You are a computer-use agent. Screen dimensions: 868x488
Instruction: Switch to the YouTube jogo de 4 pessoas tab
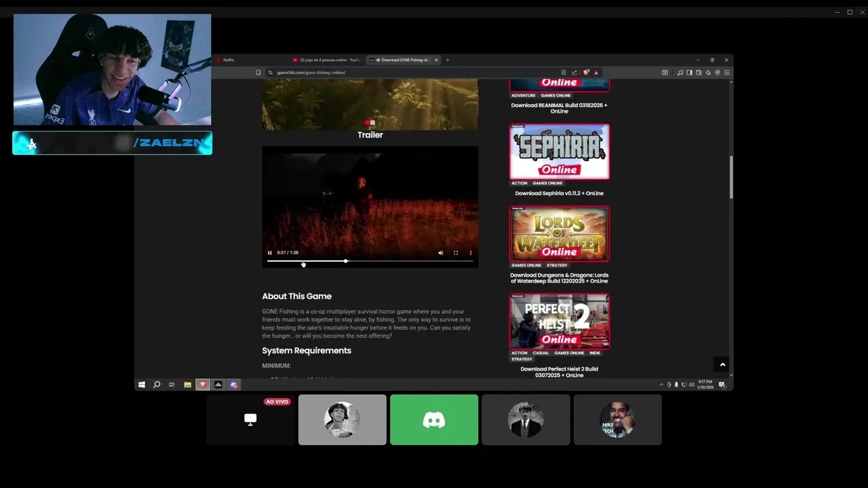pyautogui.click(x=328, y=60)
